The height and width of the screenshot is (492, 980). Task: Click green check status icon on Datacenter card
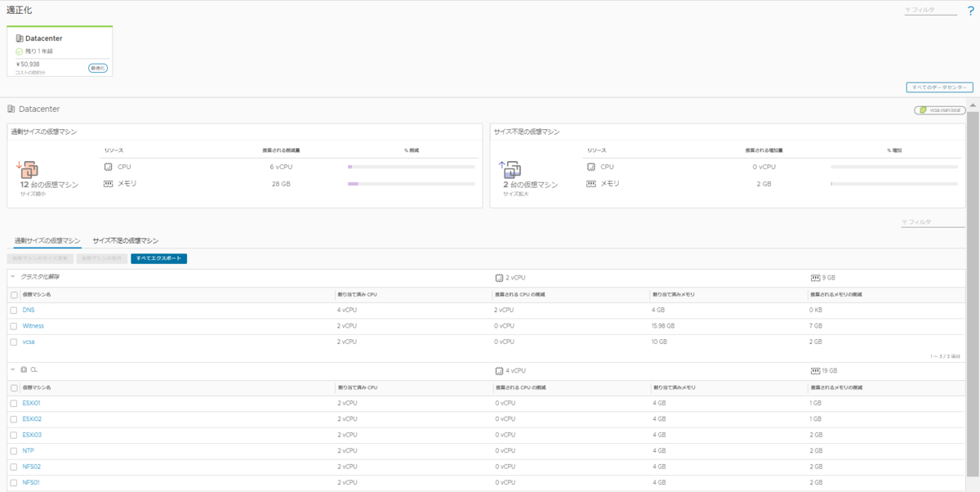(20, 51)
